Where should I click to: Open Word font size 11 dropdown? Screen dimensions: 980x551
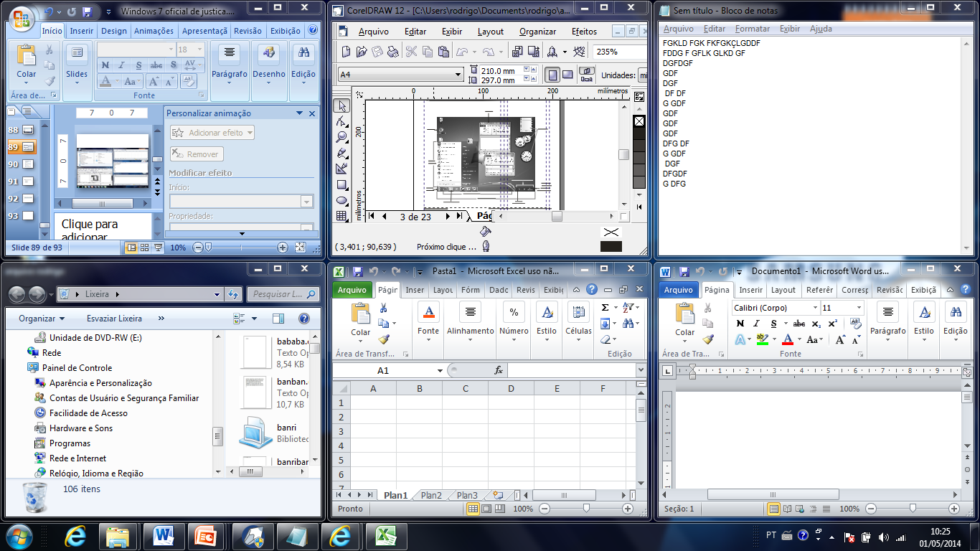pyautogui.click(x=859, y=308)
